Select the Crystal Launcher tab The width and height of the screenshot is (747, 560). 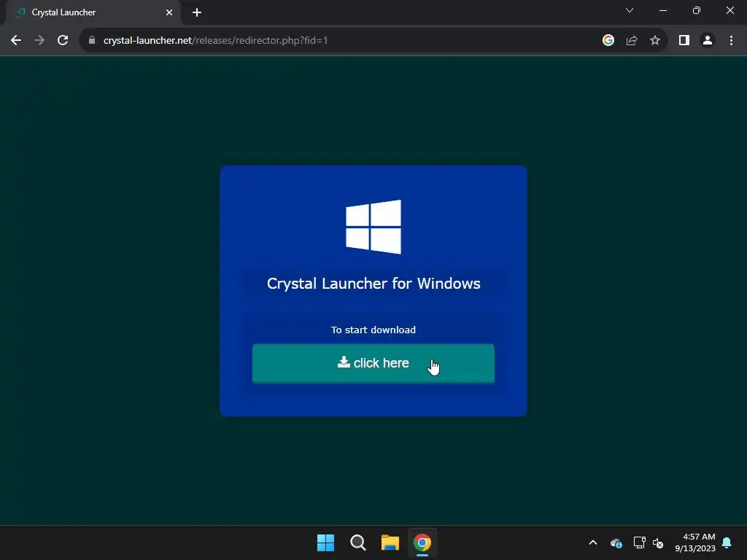[x=93, y=13]
